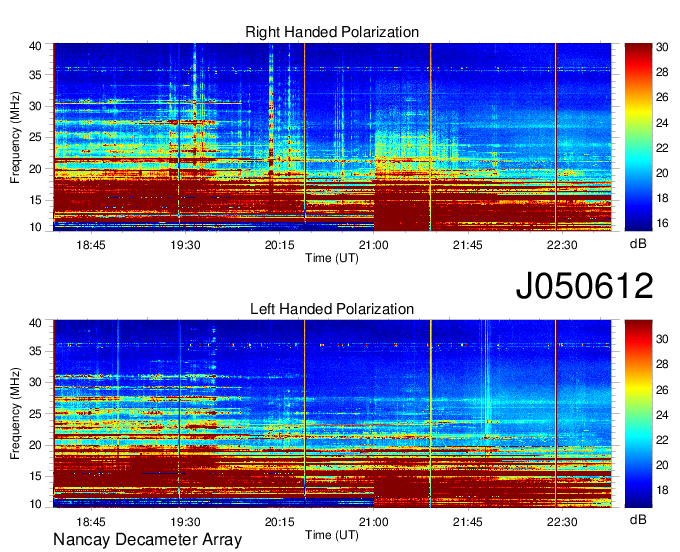680x552 pixels.
Task: Click the "Right Handed Polarization" title
Action: click(x=332, y=32)
